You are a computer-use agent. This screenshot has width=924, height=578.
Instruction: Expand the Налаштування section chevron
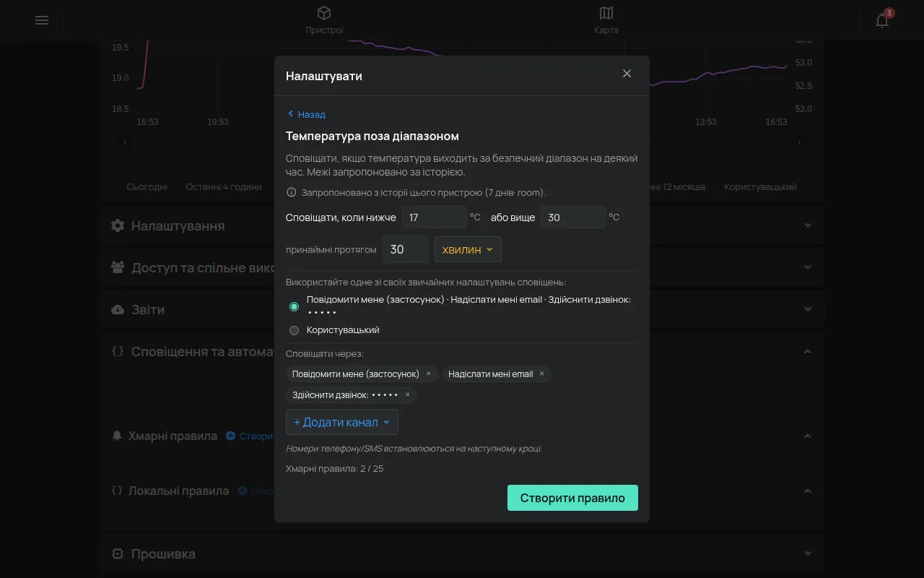click(x=808, y=225)
